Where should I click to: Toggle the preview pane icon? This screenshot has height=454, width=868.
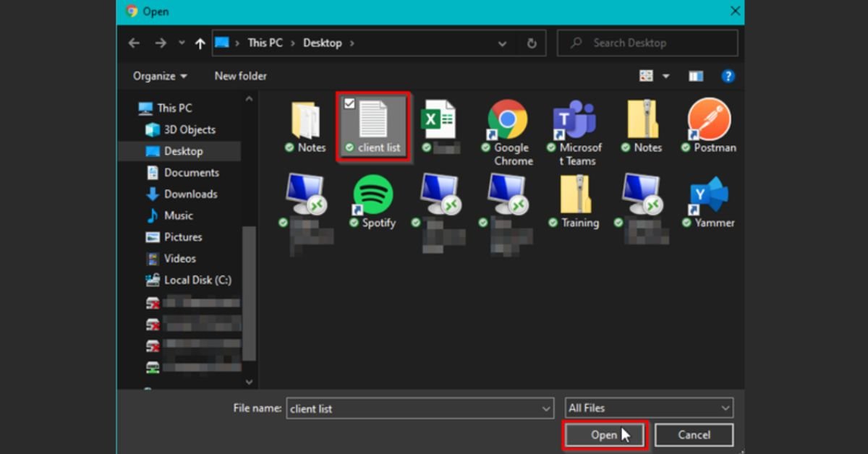696,76
